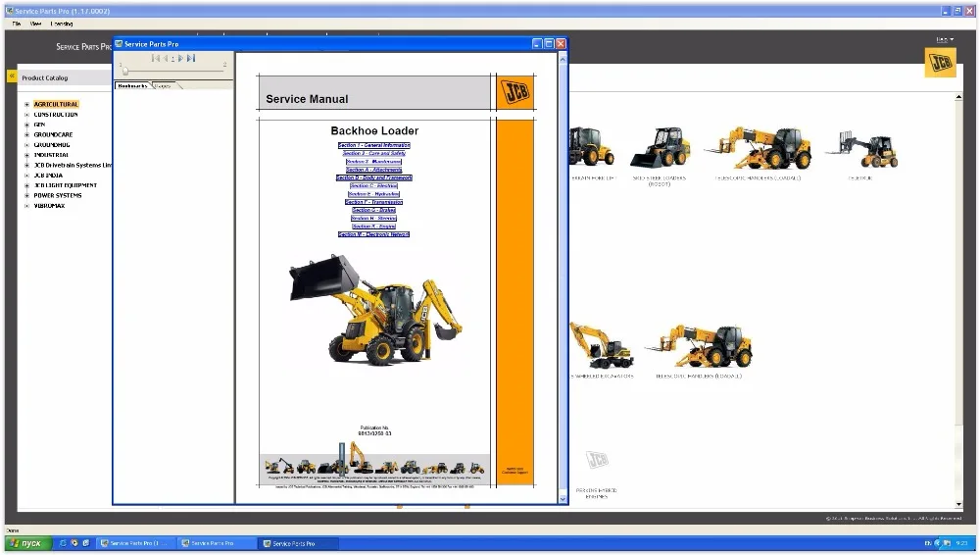Collapse the Product Catalog panel
980x555 pixels.
click(x=11, y=76)
